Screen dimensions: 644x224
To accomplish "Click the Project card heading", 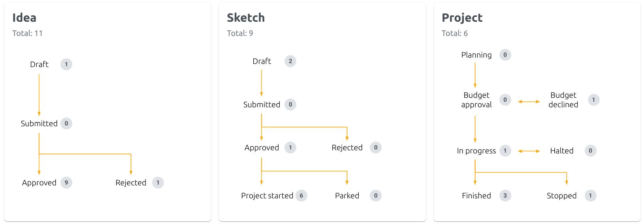I will [x=462, y=18].
